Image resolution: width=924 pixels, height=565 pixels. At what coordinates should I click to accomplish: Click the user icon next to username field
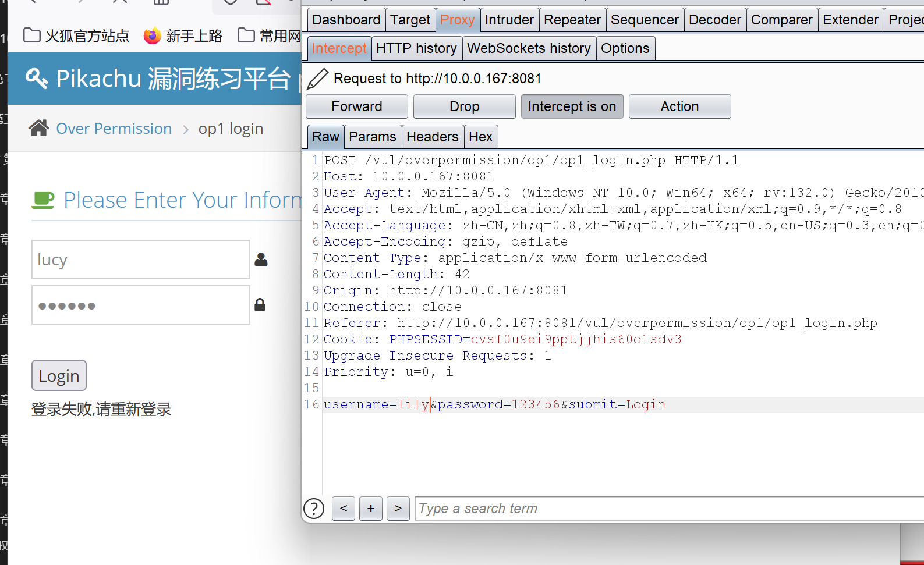point(261,260)
